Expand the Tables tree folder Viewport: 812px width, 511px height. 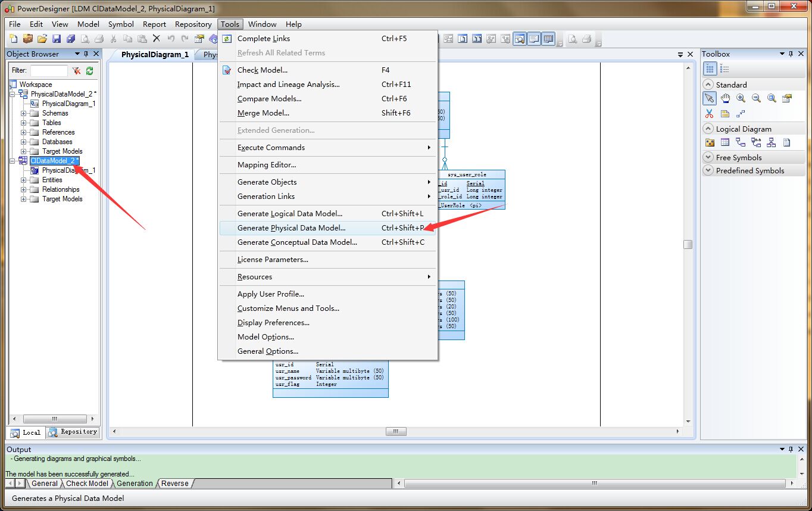(x=24, y=123)
